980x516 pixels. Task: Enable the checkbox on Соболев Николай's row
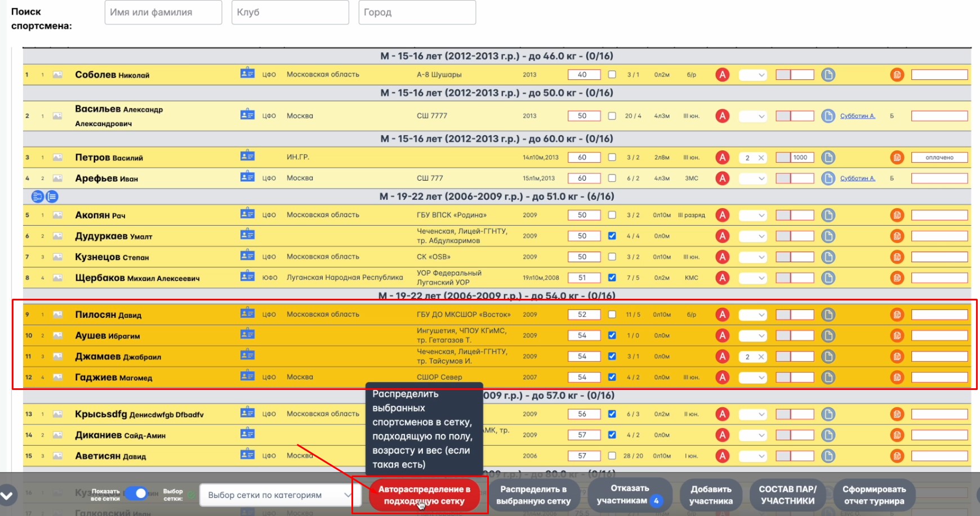(612, 74)
